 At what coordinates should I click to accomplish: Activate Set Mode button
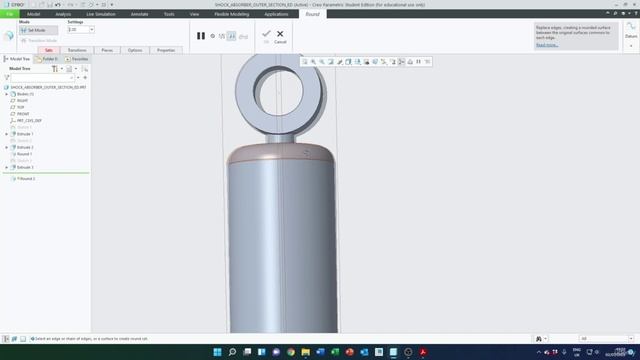pos(38,30)
